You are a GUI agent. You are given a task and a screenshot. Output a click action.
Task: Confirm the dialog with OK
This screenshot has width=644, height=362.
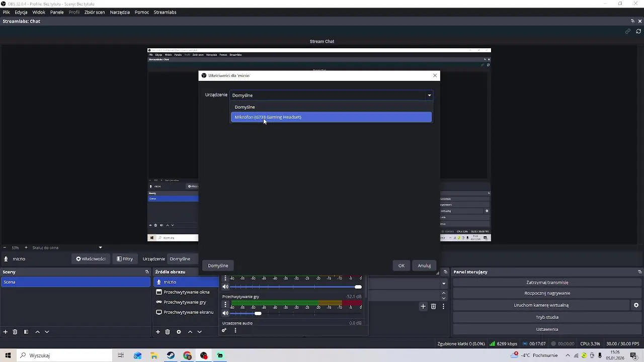[401, 265]
